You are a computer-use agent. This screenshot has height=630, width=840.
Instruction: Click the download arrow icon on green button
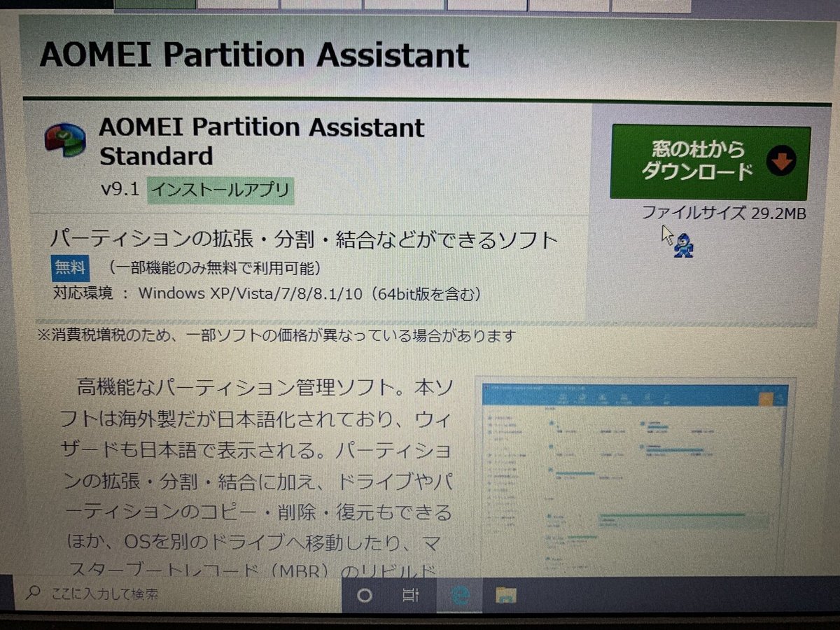[780, 162]
